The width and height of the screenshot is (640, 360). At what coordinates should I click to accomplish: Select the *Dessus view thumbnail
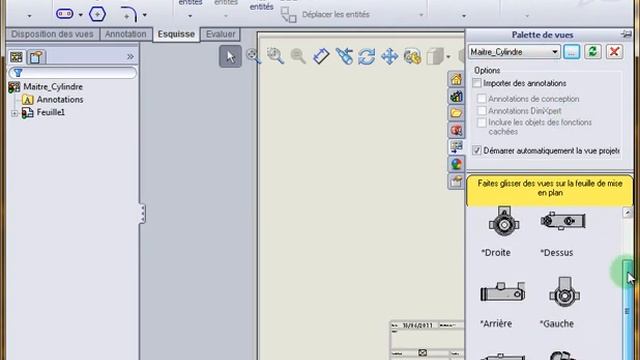click(x=563, y=221)
